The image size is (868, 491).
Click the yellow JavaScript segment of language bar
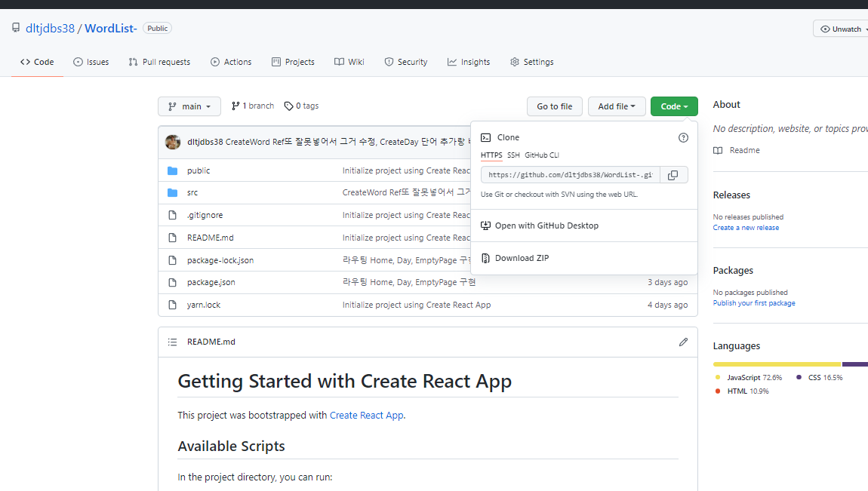[x=777, y=364]
